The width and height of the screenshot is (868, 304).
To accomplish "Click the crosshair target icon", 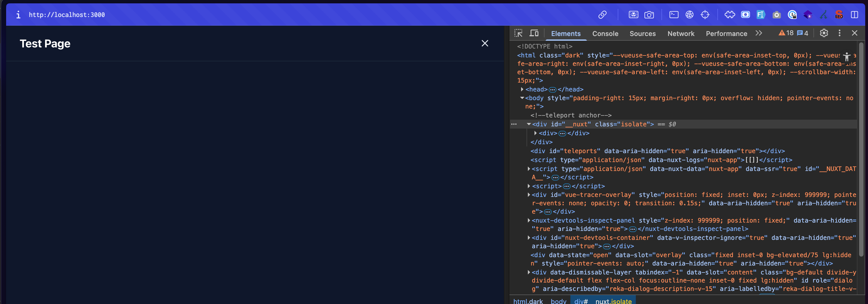I will (x=705, y=15).
